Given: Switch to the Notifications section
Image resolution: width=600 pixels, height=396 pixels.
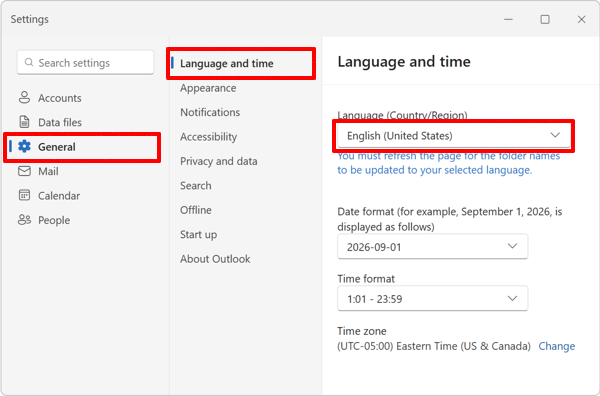Looking at the screenshot, I should 210,112.
